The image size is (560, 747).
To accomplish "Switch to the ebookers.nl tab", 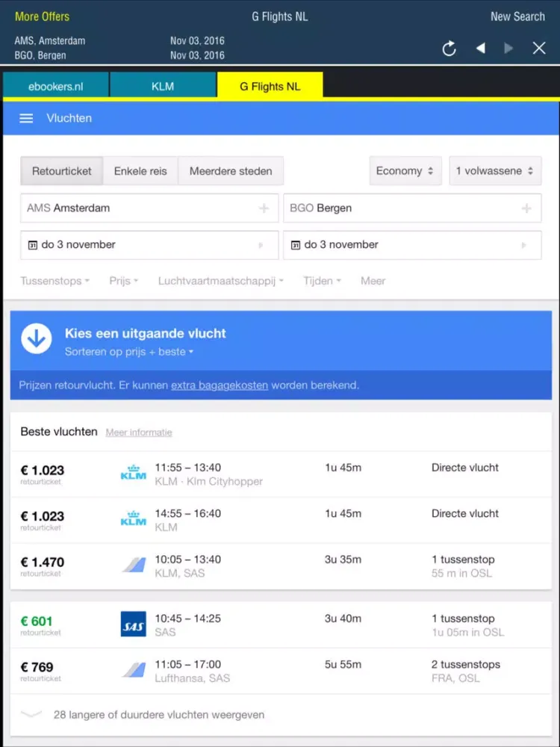I will [x=56, y=86].
